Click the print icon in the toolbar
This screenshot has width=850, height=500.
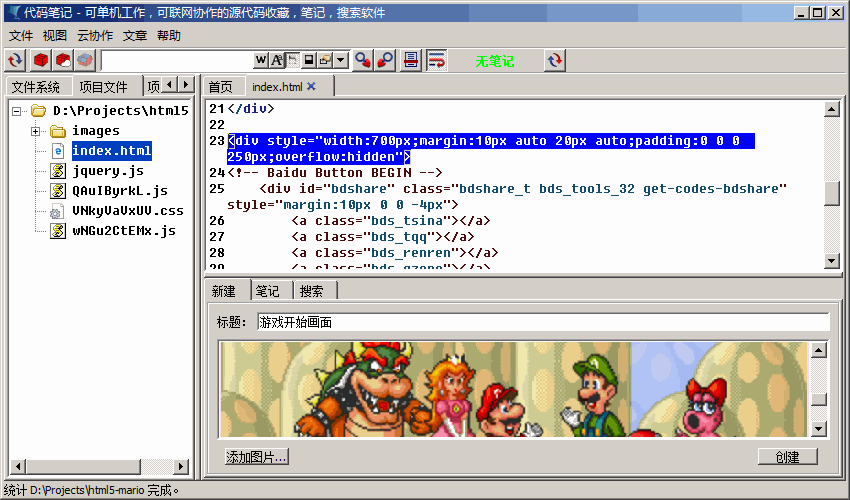(411, 60)
